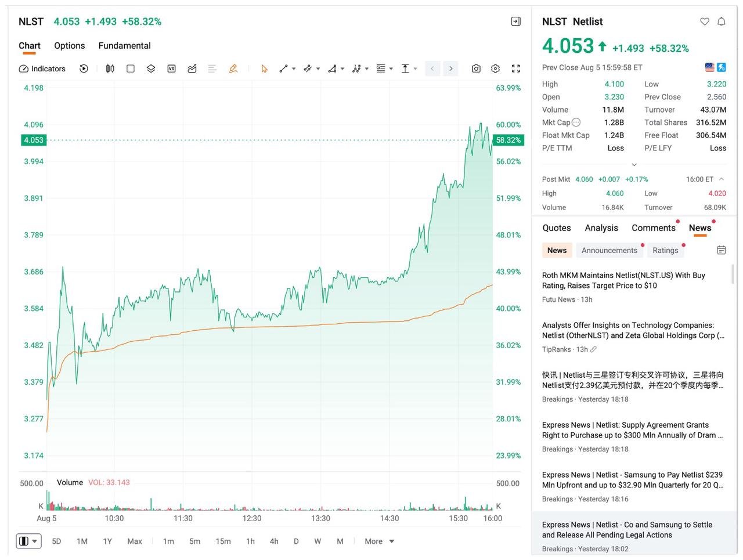
Task: Open the VS compare icon
Action: [x=171, y=68]
